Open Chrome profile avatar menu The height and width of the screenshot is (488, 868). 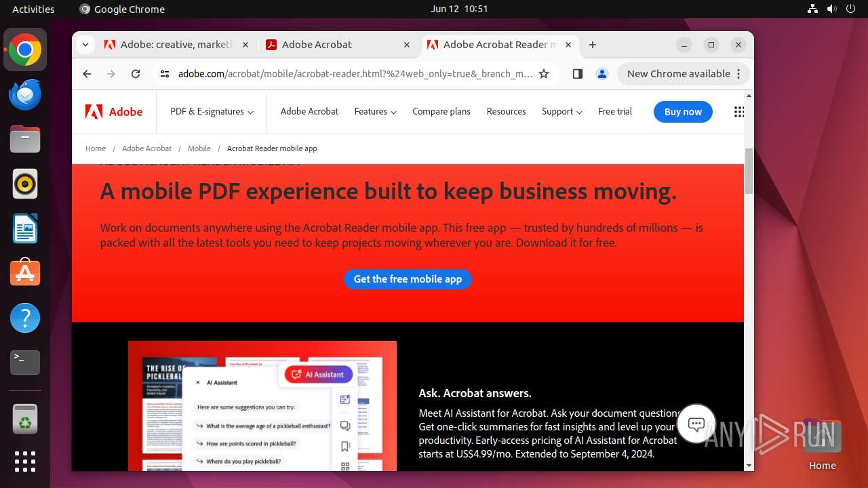[601, 74]
